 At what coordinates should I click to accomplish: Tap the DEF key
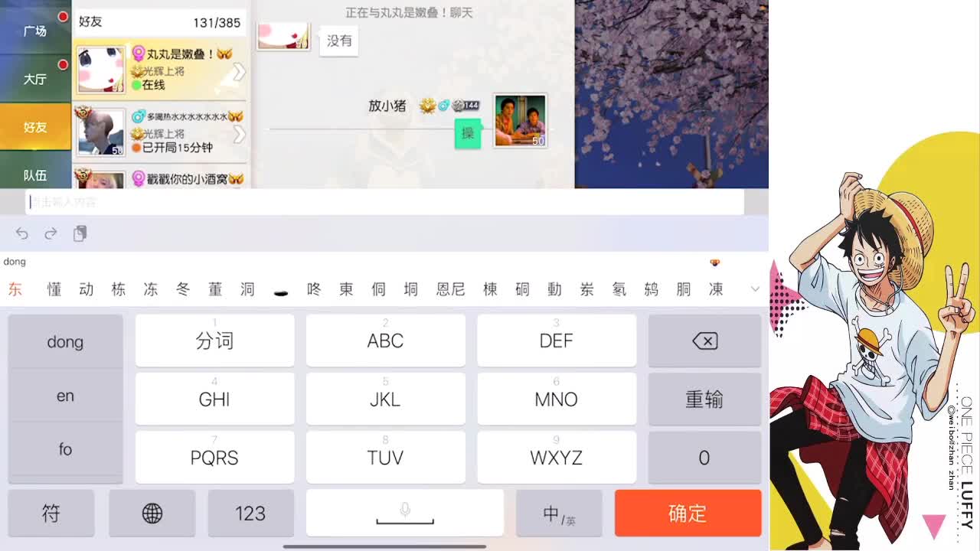[x=556, y=341]
